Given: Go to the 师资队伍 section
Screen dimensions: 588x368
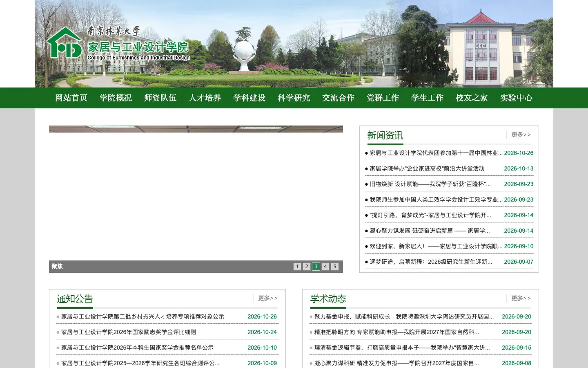Looking at the screenshot, I should coord(160,98).
